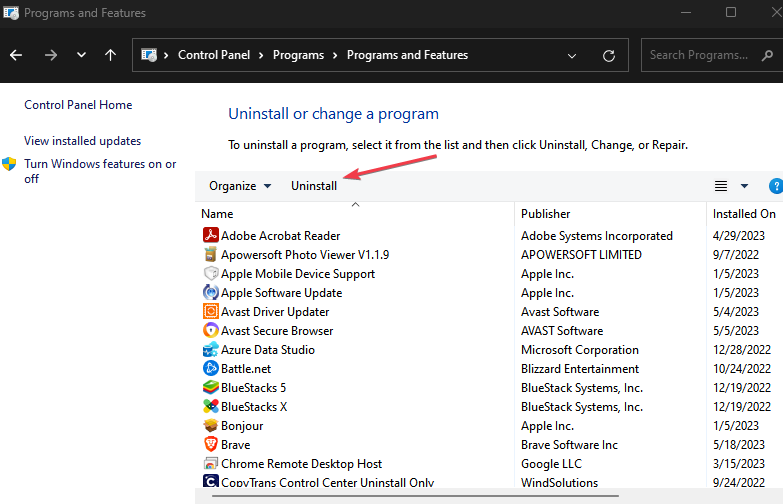The image size is (783, 504).
Task: Click the Adobe Acrobat Reader icon
Action: pos(211,235)
